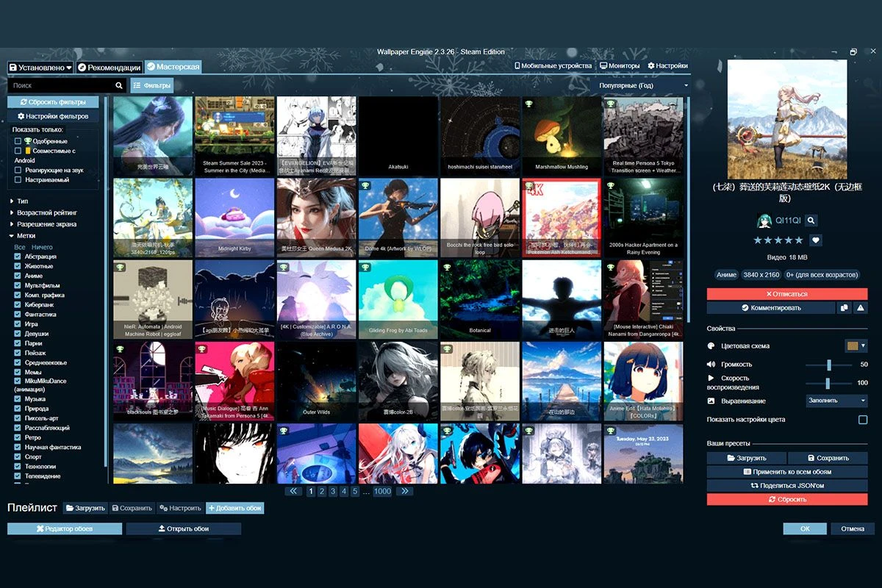Uncheck the Абстракция tag checkbox
Viewport: 882px width, 588px height.
tap(18, 257)
